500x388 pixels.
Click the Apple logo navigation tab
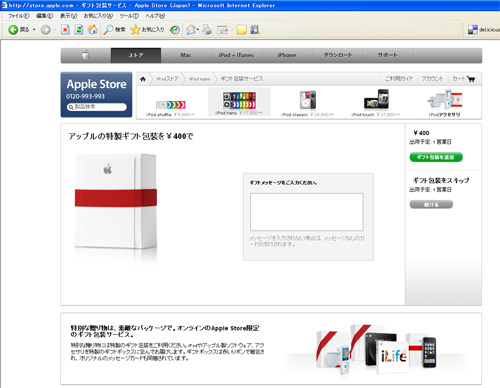[86, 55]
